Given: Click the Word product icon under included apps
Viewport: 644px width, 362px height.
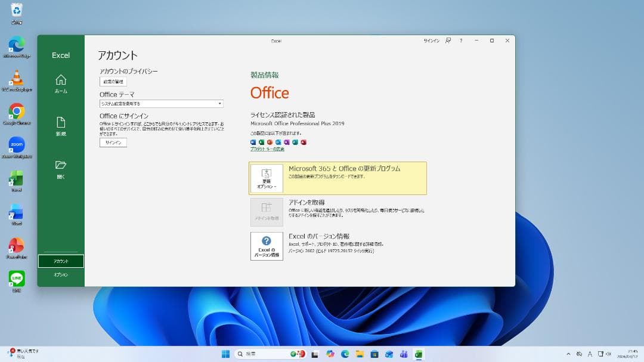Looking at the screenshot, I should click(x=253, y=142).
